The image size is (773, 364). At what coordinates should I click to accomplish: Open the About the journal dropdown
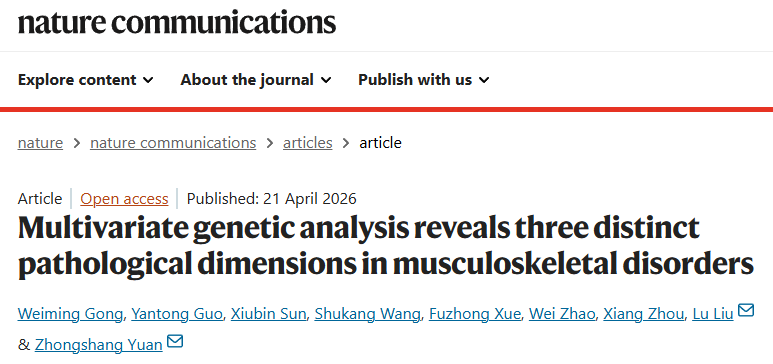[256, 79]
